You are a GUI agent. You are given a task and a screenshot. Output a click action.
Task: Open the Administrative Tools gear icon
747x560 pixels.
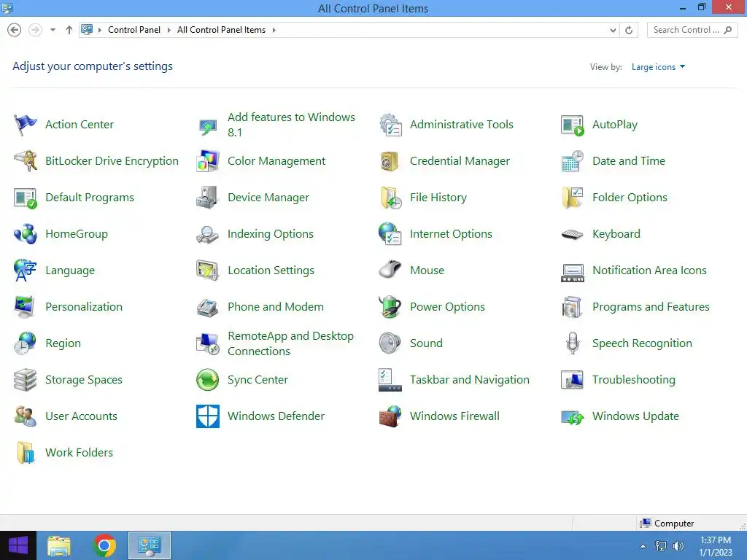tap(390, 125)
